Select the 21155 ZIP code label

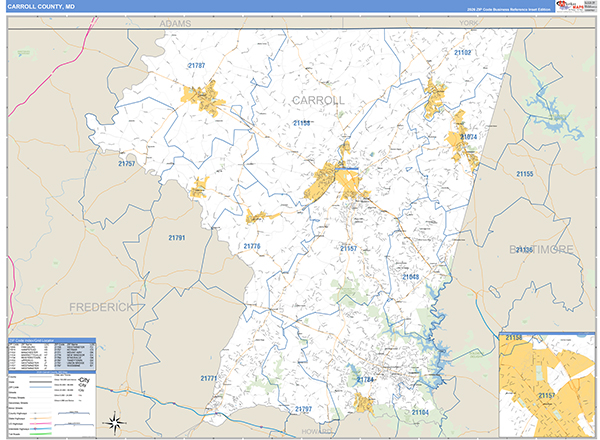pos(524,174)
